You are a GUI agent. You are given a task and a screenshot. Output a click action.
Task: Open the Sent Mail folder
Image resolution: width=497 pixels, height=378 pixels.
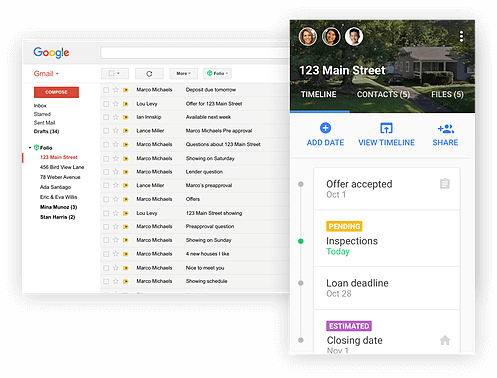pyautogui.click(x=44, y=123)
